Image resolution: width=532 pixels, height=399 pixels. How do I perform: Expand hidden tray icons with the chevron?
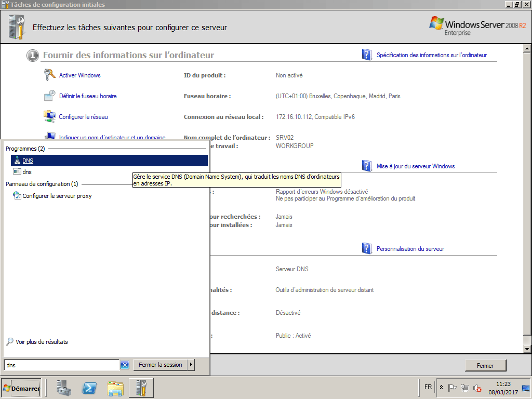[x=441, y=388]
